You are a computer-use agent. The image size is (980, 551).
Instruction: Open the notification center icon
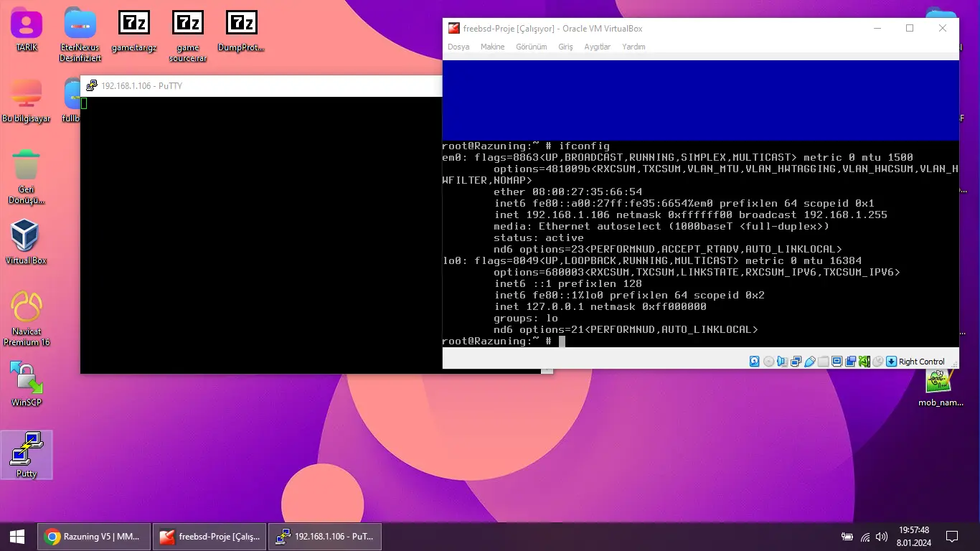[952, 536]
